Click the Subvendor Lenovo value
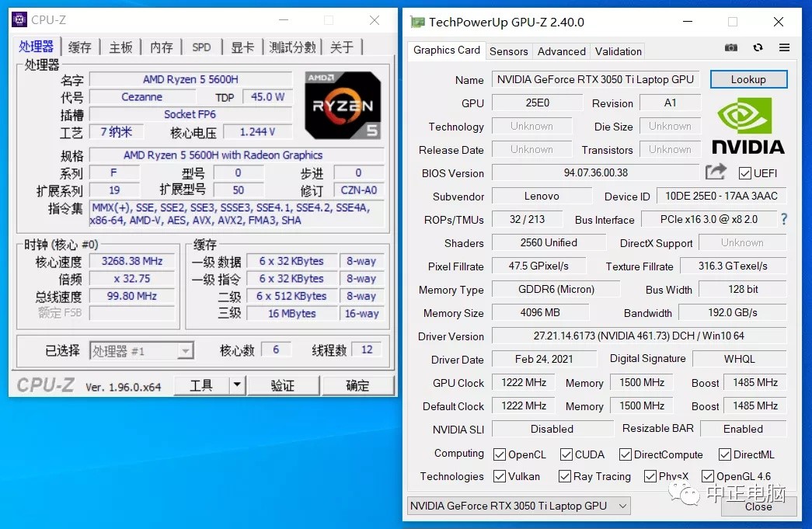The height and width of the screenshot is (529, 812). [x=542, y=197]
